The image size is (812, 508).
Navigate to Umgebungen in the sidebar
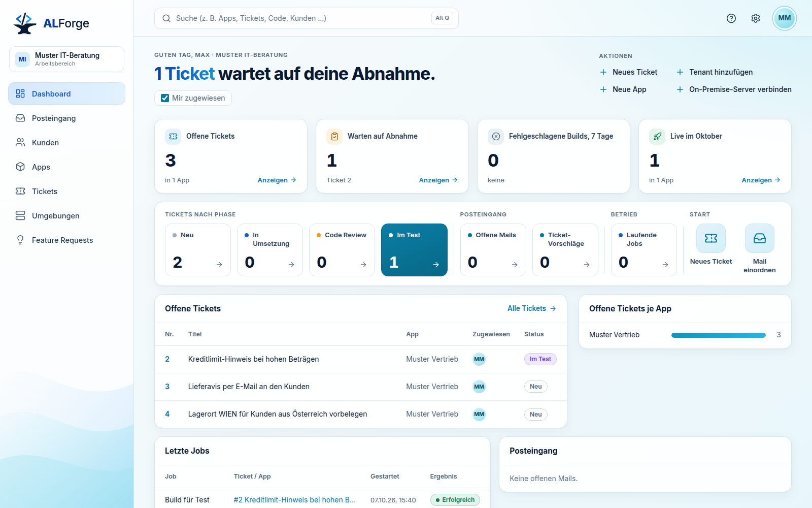point(66,215)
